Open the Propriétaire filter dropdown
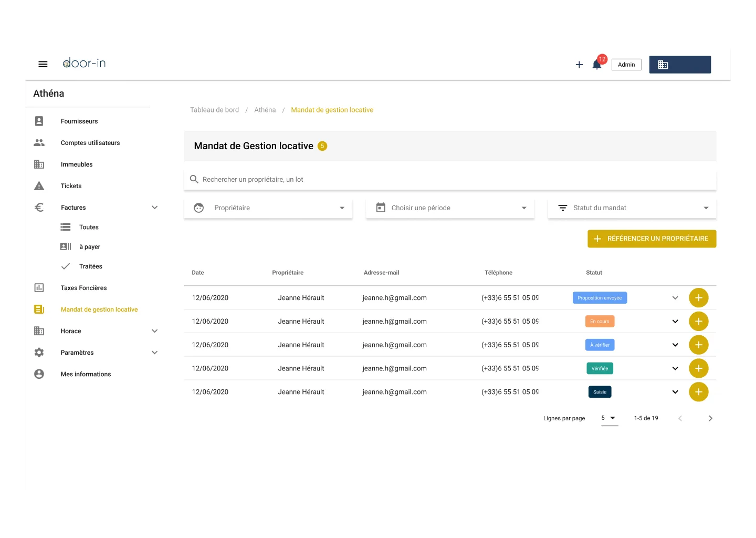756x538 pixels. click(268, 208)
